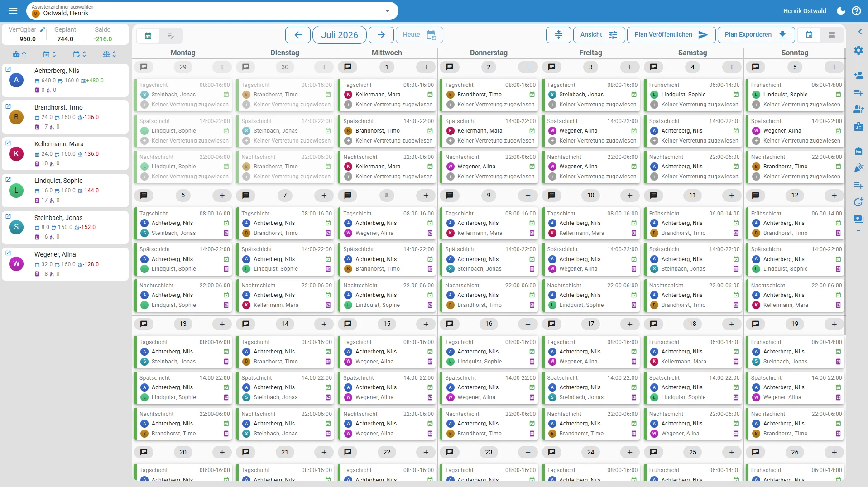Click the Mittwoch column header
This screenshot has width=868, height=487.
pyautogui.click(x=387, y=53)
